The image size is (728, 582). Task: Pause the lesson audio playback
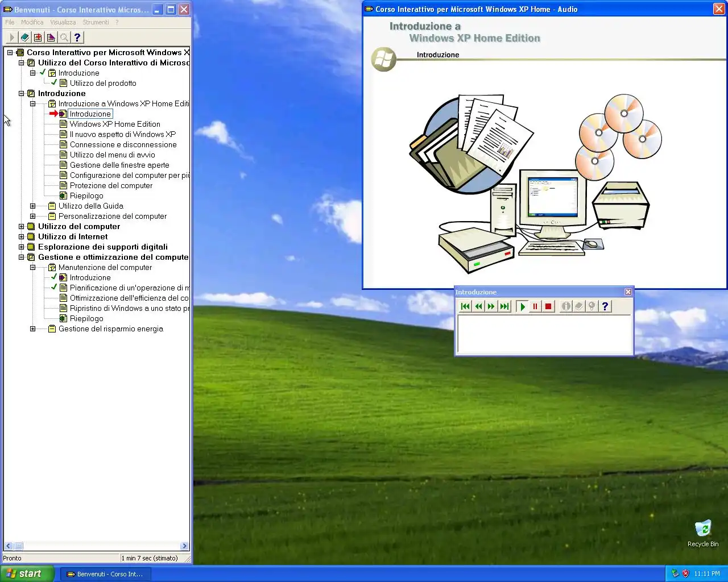(x=535, y=306)
